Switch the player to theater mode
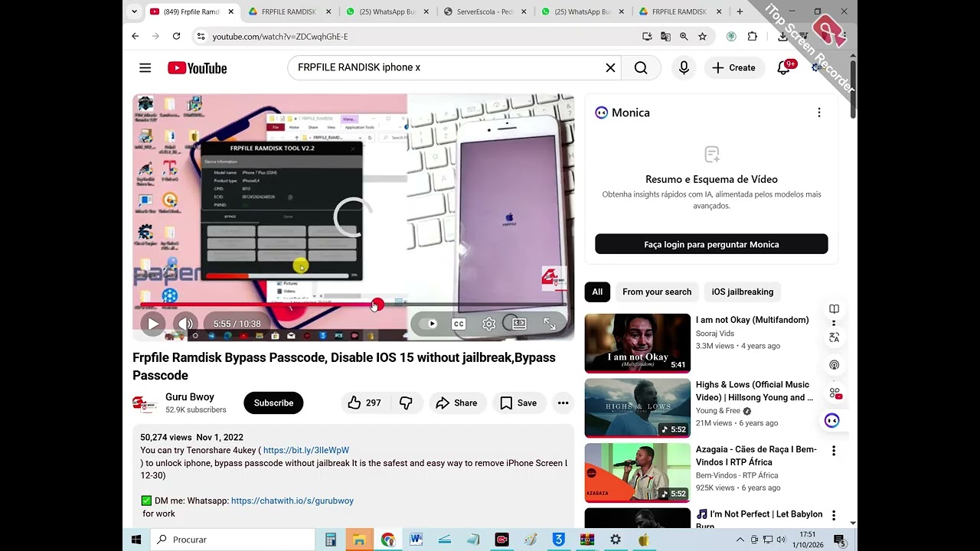The image size is (980, 551). click(x=519, y=324)
